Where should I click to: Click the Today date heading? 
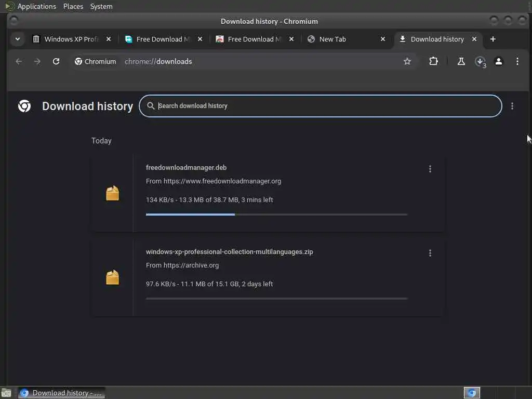click(x=101, y=141)
